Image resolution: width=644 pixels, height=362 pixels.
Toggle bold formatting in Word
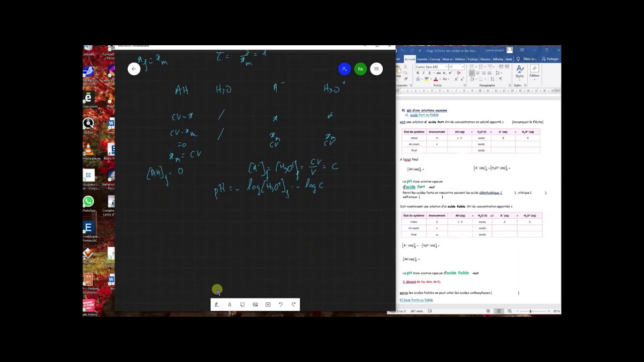pos(418,73)
